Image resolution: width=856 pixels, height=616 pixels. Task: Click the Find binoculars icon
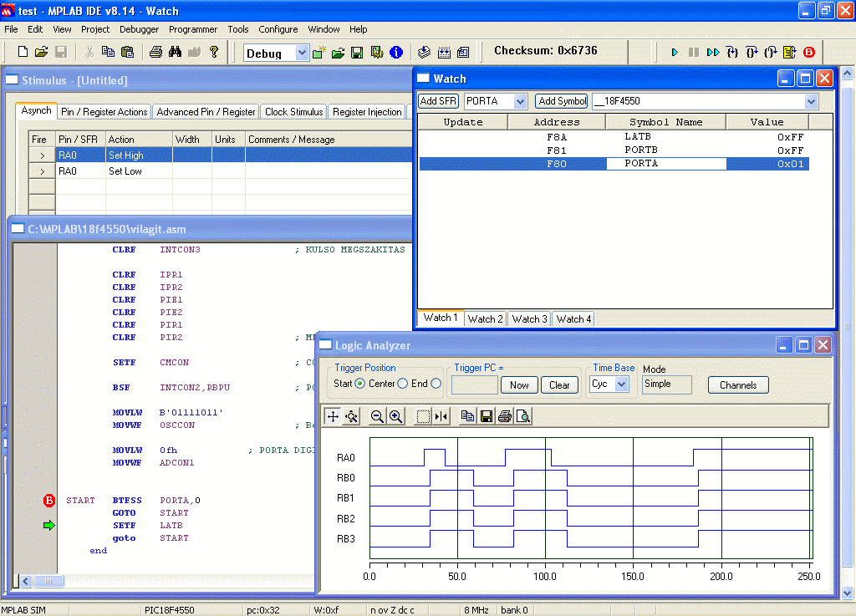click(x=176, y=52)
